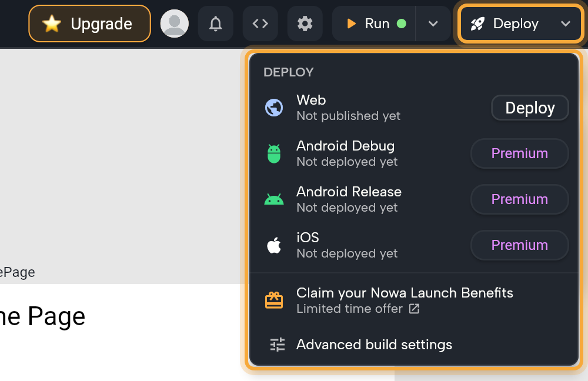Click the external link icon by Limited time offer
This screenshot has width=588, height=381.
point(414,309)
